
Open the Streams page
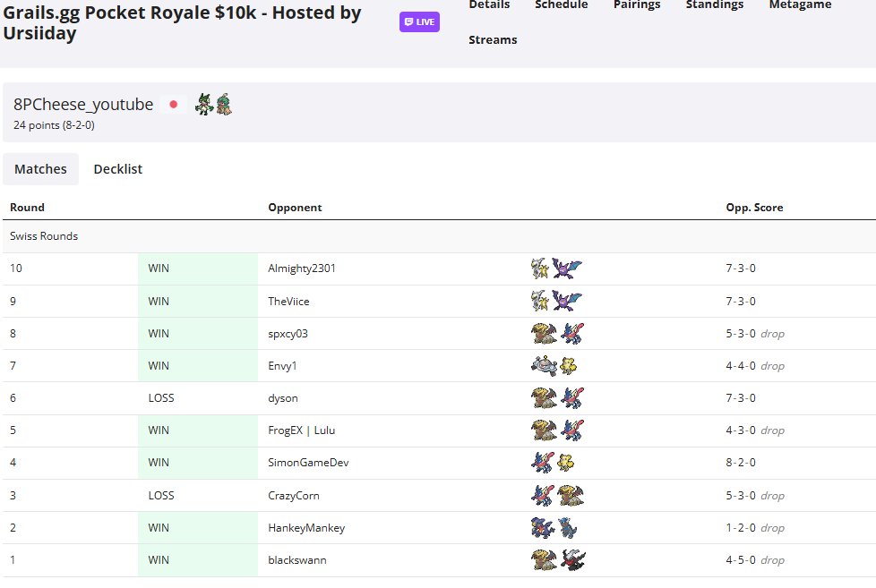(x=493, y=39)
